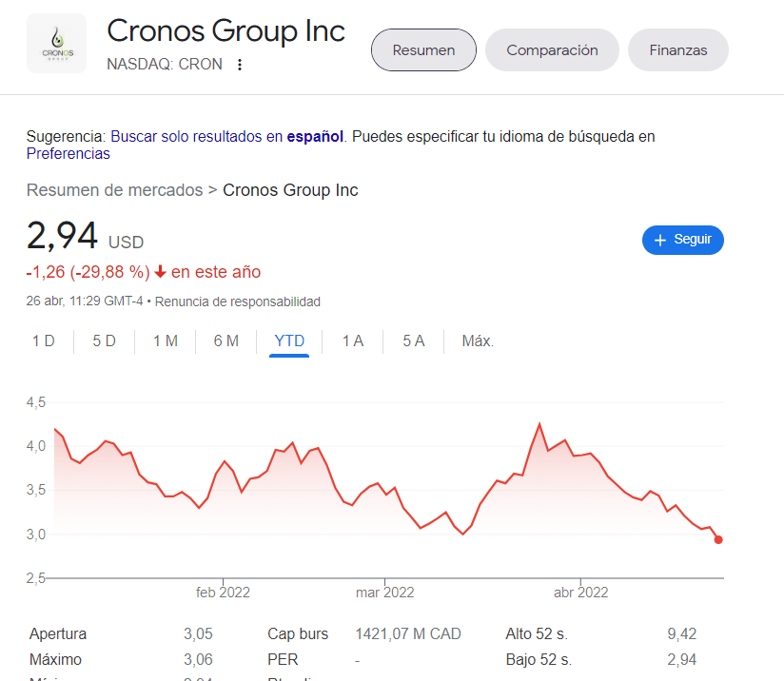Image resolution: width=784 pixels, height=681 pixels.
Task: Select the 1 D chart range
Action: tap(44, 341)
